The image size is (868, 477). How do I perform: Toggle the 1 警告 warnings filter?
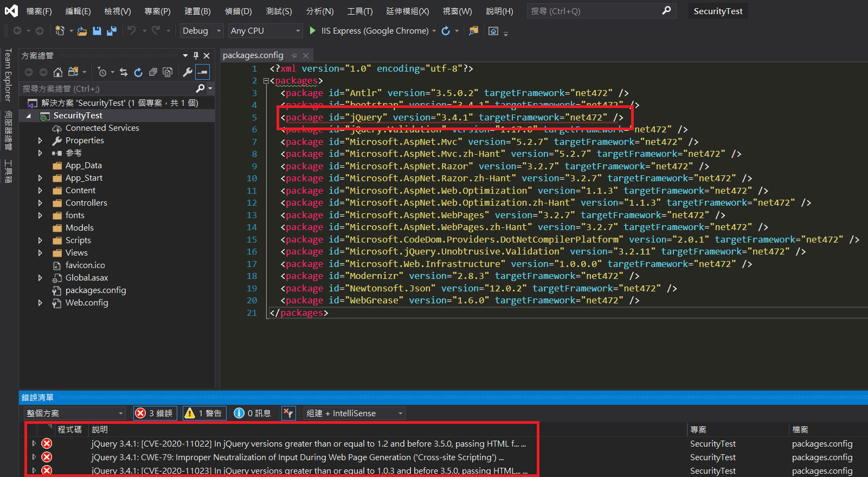(204, 414)
